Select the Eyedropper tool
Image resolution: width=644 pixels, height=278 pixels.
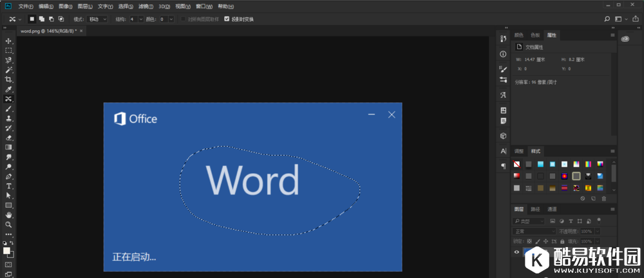pyautogui.click(x=8, y=89)
